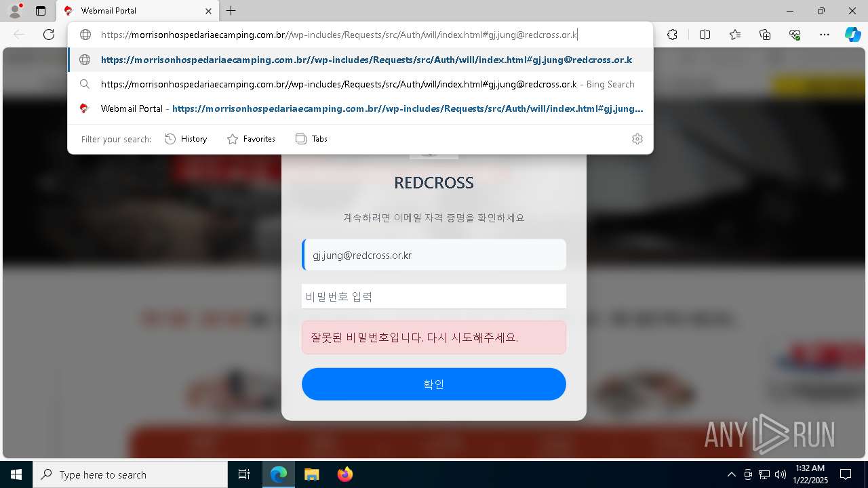Refresh the page
Screen dimensions: 868x488
pos(49,35)
